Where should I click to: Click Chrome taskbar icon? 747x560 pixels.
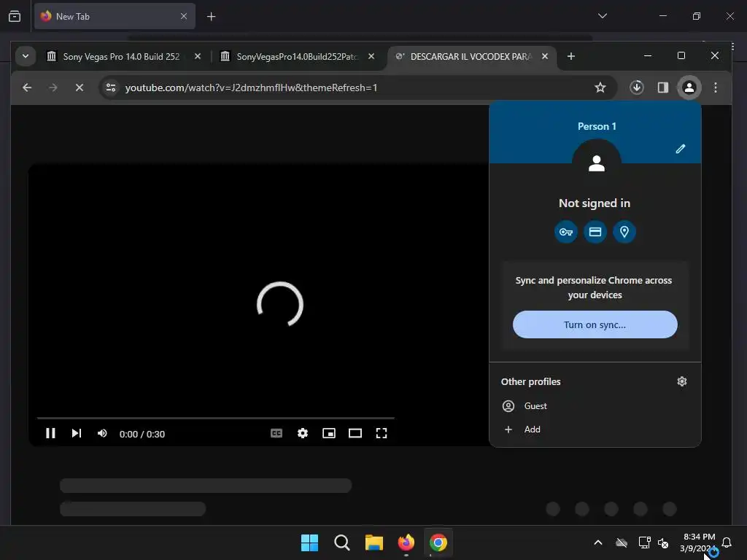(x=438, y=542)
